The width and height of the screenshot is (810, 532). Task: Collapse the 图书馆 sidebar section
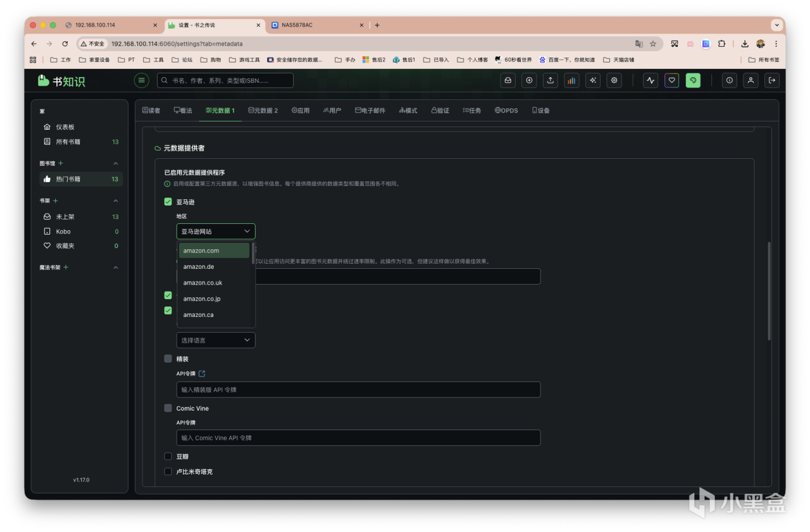click(x=115, y=163)
